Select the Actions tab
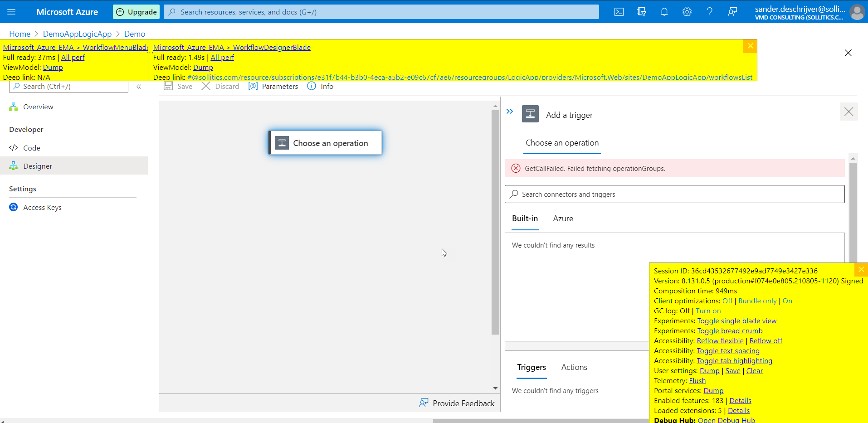The width and height of the screenshot is (868, 423). click(x=574, y=367)
